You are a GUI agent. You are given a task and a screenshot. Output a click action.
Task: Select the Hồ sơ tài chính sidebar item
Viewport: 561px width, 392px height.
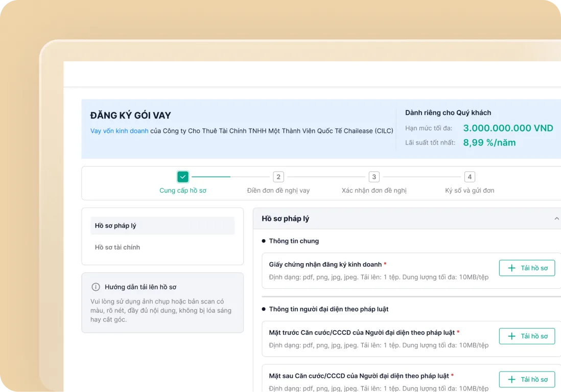(x=162, y=247)
